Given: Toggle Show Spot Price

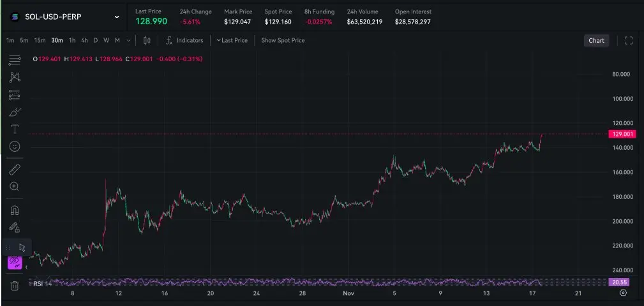Looking at the screenshot, I should (283, 40).
